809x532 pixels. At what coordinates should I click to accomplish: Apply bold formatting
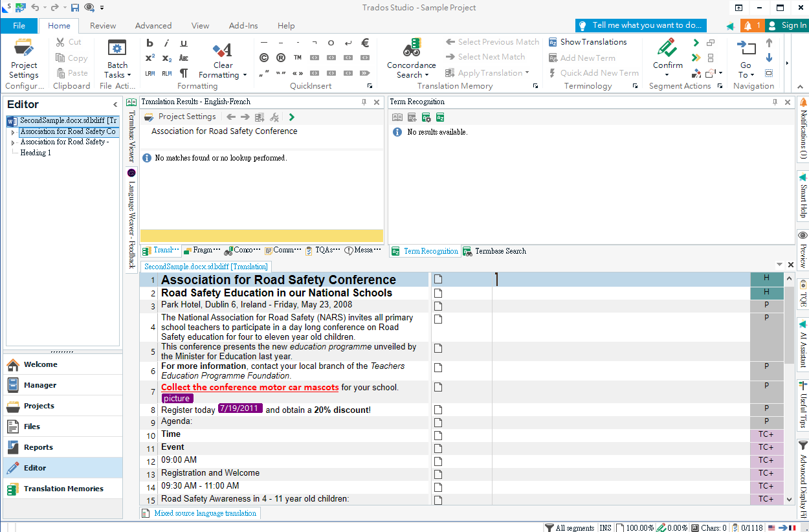[x=150, y=43]
